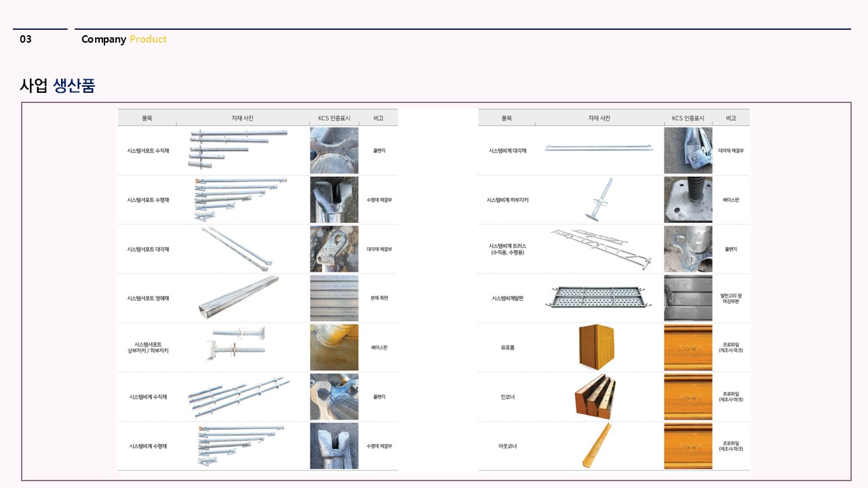868x488 pixels.
Task: Select the 시스템비계 대각재 product photo
Action: click(598, 148)
